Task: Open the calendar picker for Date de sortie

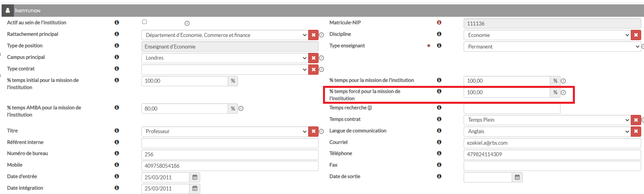Action: point(517,177)
